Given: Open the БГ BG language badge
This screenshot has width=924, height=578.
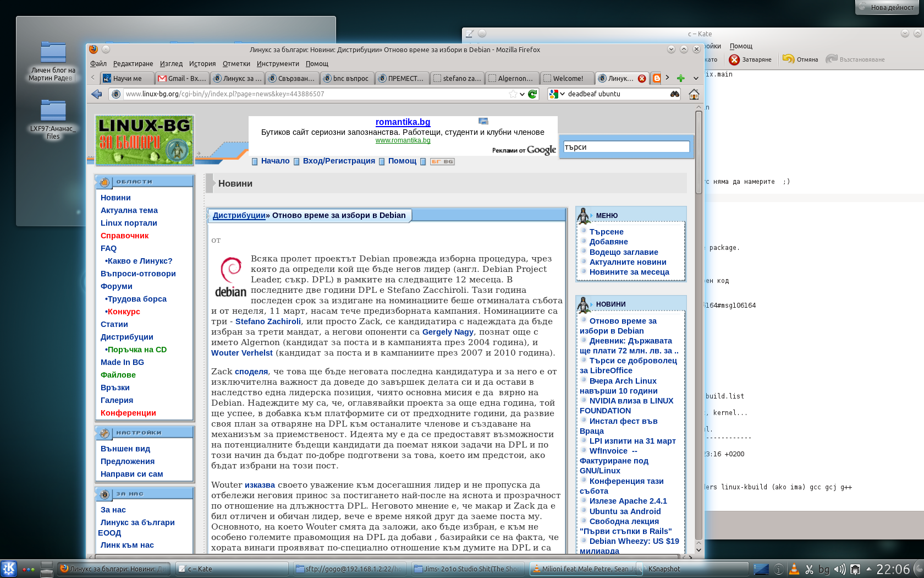Looking at the screenshot, I should (442, 161).
